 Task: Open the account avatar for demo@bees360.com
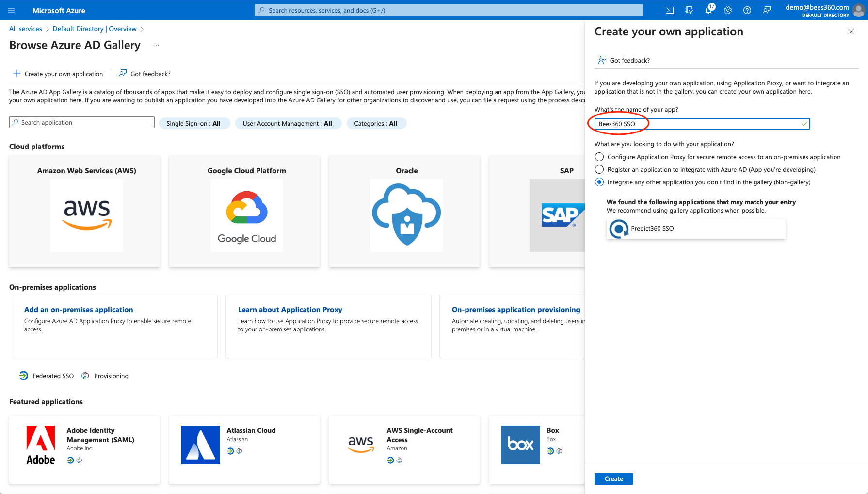859,11
